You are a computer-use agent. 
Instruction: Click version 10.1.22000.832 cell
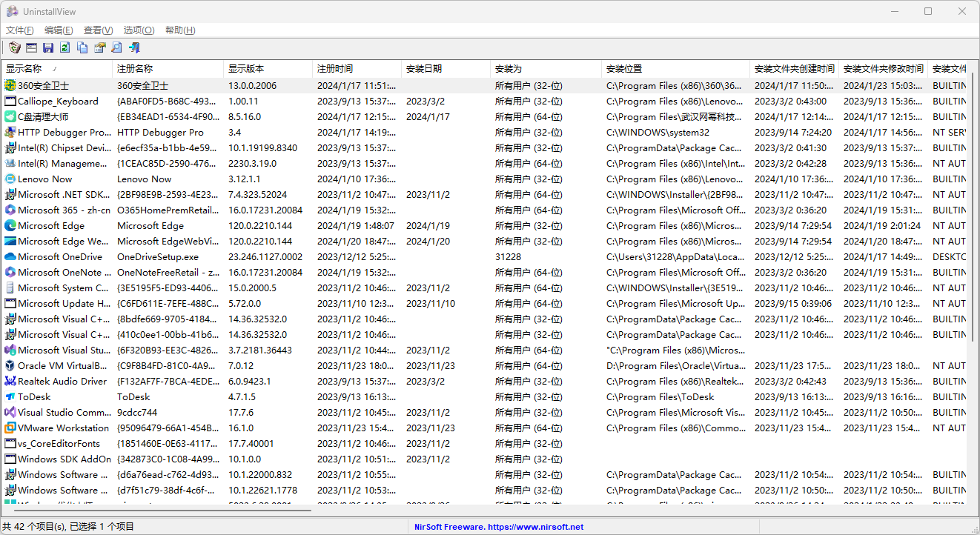click(x=260, y=475)
